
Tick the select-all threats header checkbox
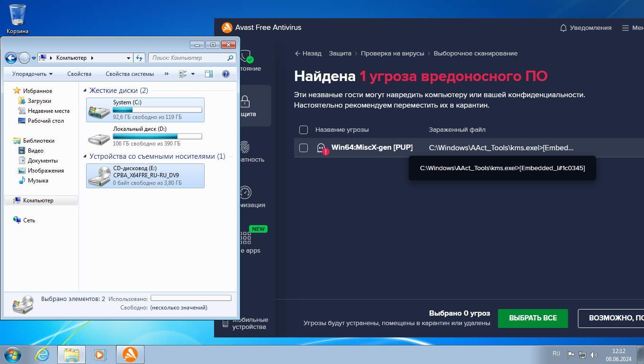click(304, 130)
